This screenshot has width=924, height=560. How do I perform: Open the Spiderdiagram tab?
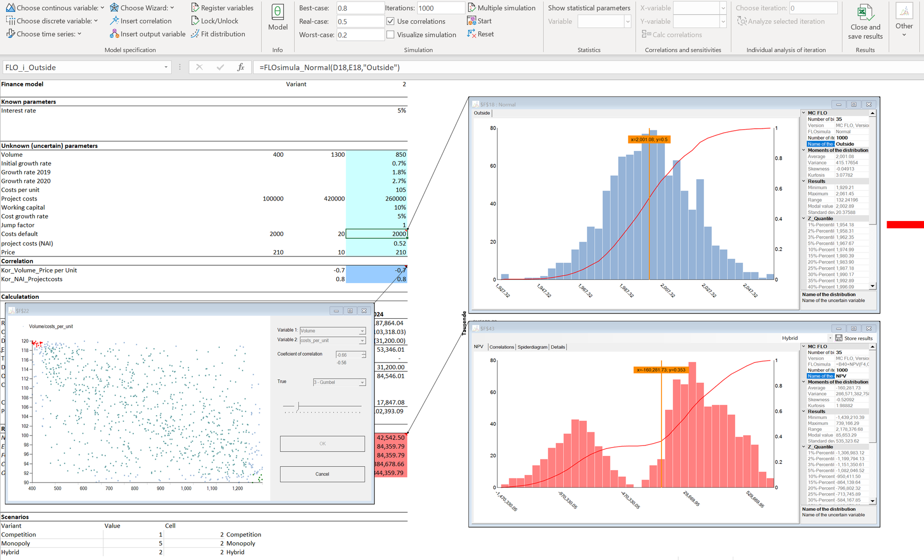click(532, 347)
